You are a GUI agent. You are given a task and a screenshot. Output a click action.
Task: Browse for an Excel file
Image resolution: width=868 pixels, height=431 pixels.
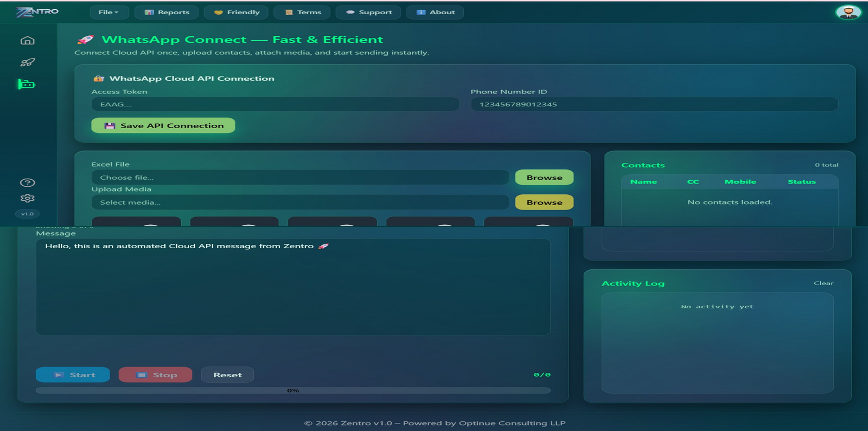tap(544, 178)
